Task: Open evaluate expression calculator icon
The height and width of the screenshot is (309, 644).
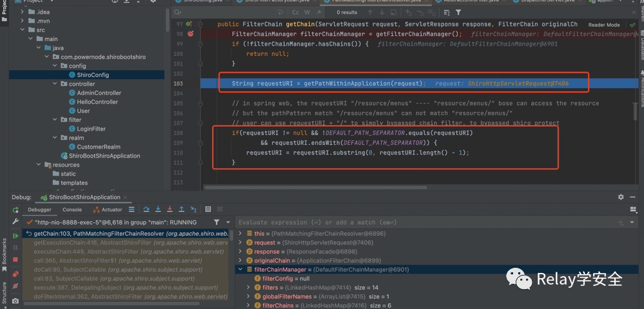Action: (208, 209)
